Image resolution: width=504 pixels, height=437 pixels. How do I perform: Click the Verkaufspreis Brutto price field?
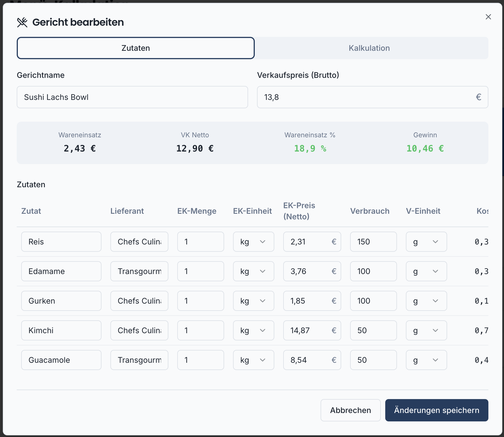point(373,97)
